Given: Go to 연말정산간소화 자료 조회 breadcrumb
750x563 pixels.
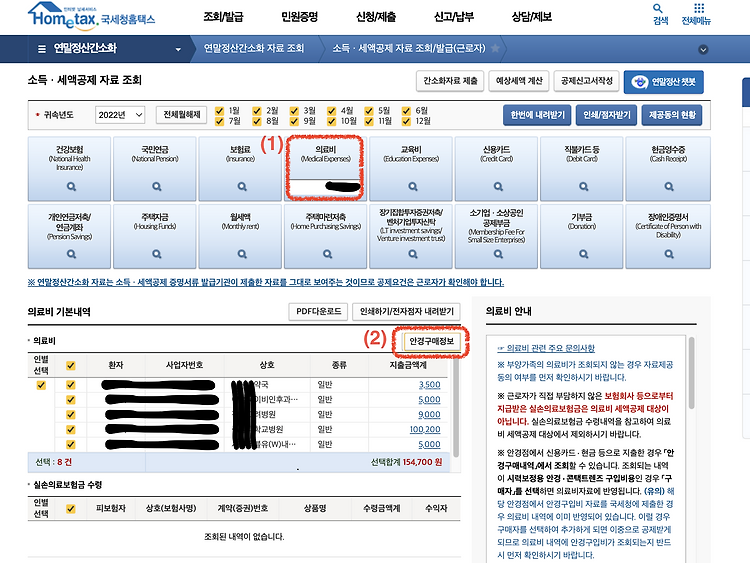Looking at the screenshot, I should coord(254,48).
